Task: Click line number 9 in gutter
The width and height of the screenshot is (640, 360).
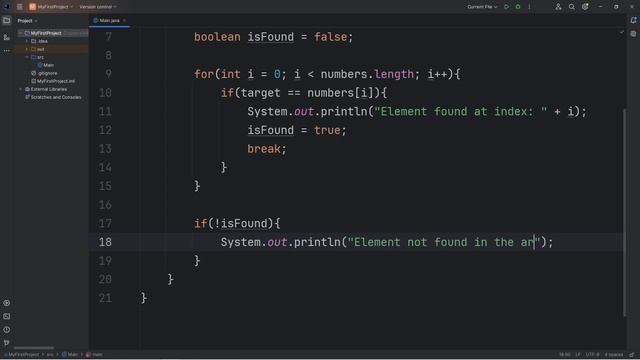Action: [108, 74]
